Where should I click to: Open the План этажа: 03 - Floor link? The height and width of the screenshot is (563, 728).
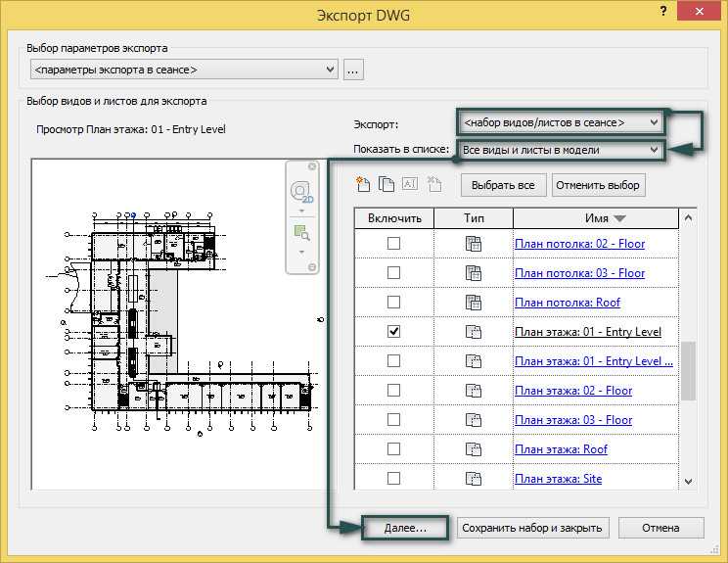coord(573,420)
